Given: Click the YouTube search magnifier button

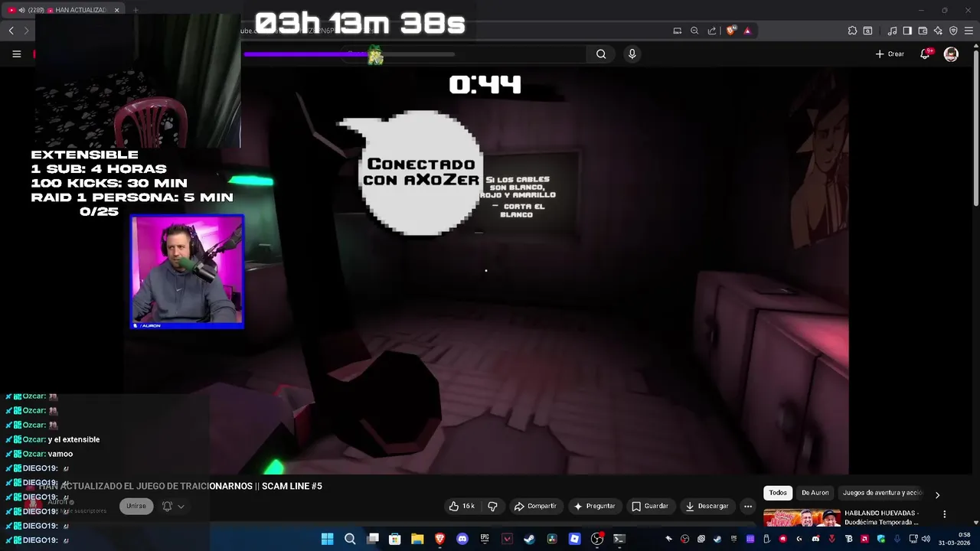Looking at the screenshot, I should click(601, 54).
